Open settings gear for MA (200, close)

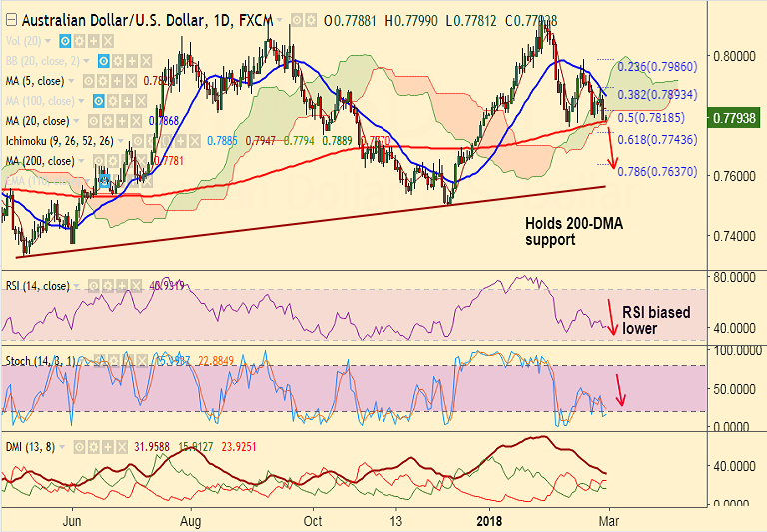113,161
